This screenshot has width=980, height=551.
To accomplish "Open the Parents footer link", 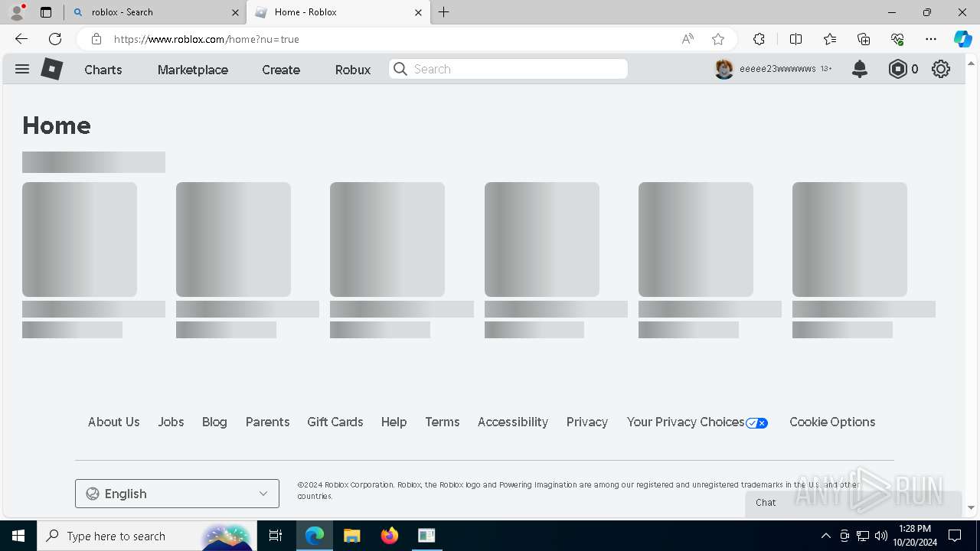I will (x=267, y=422).
